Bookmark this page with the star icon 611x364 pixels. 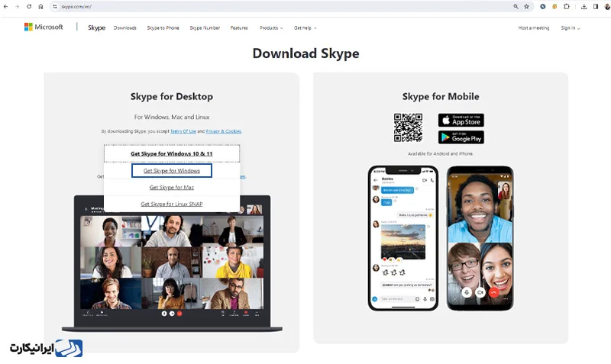tap(526, 7)
